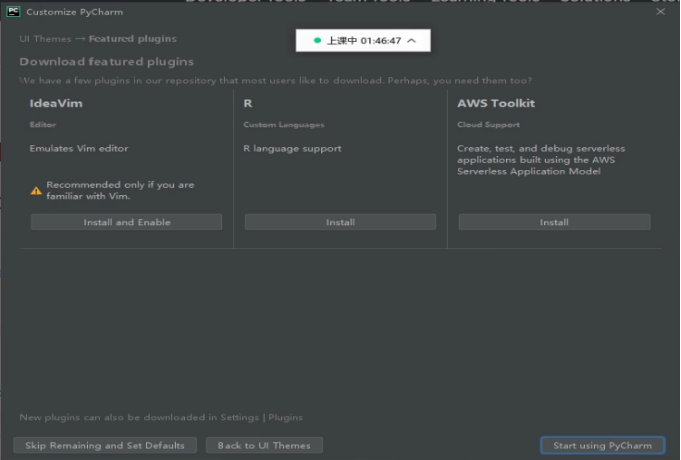Screen dimensions: 681x460
Task: Click the AWS Toolkit plugin title
Action: pyautogui.click(x=496, y=103)
